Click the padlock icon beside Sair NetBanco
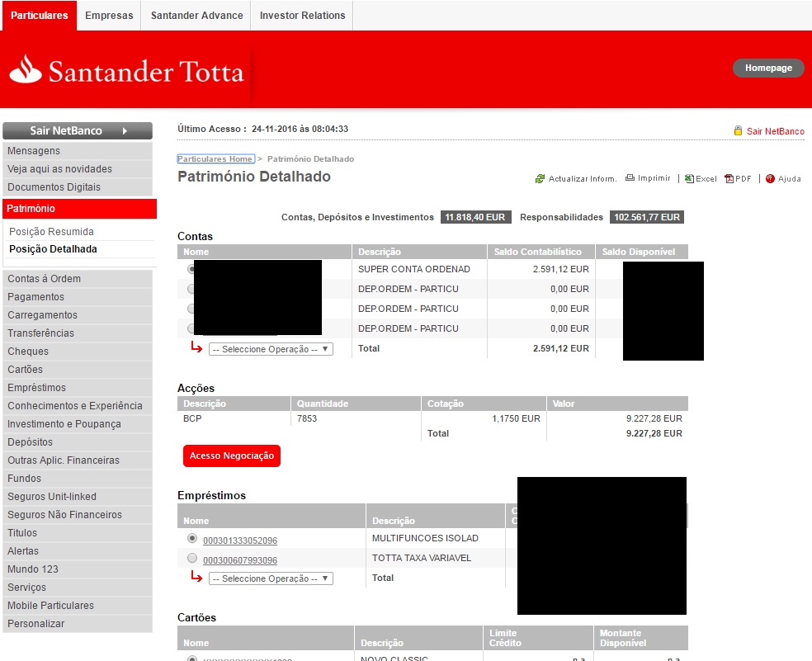The width and height of the screenshot is (812, 661). [738, 131]
